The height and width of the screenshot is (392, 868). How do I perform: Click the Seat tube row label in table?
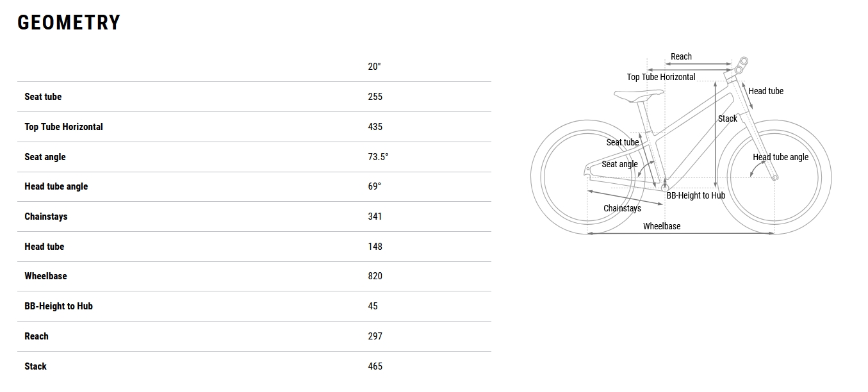click(43, 97)
